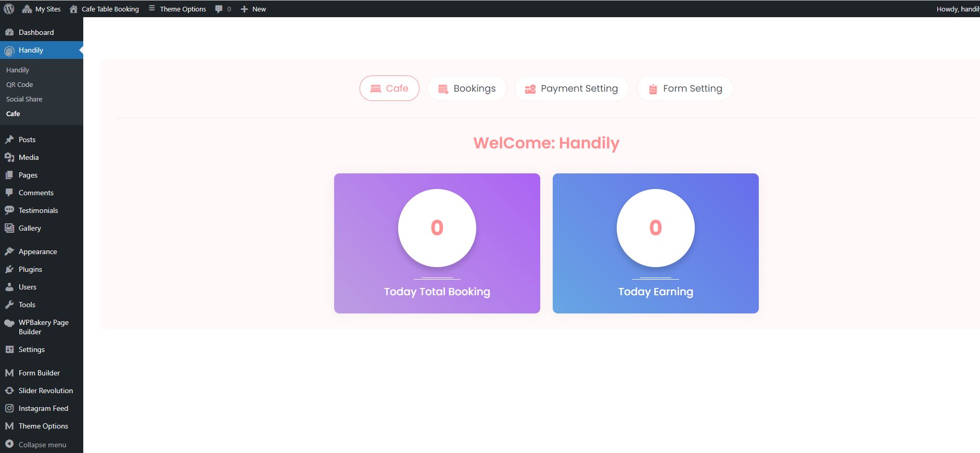Select the Form Setting tab
The width and height of the screenshot is (980, 453).
point(685,89)
